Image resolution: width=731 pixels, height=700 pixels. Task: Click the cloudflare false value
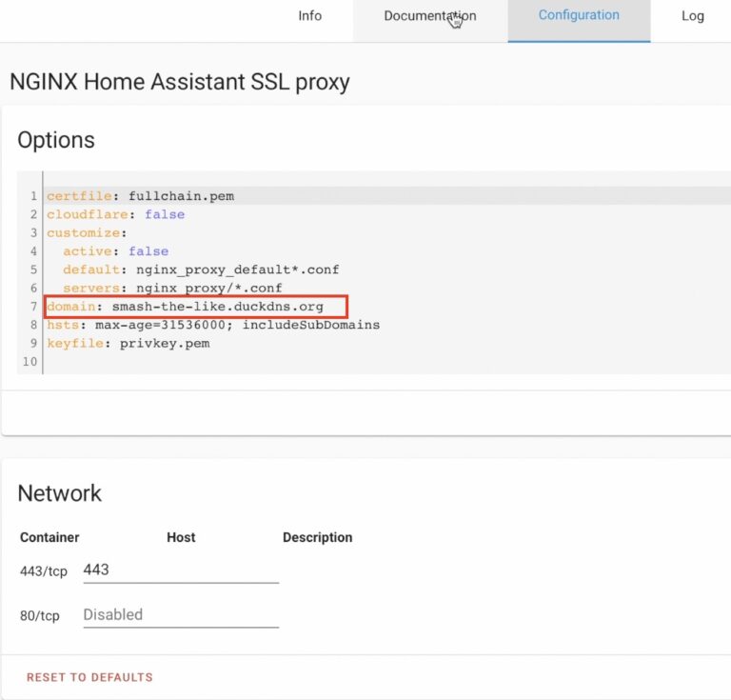click(165, 214)
